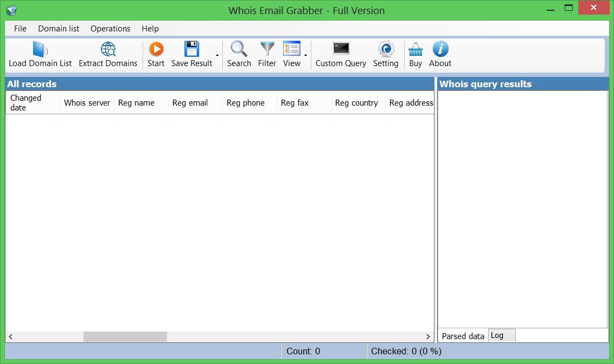Image resolution: width=614 pixels, height=364 pixels.
Task: Click the horizontal scrollbar thumb
Action: [125, 336]
